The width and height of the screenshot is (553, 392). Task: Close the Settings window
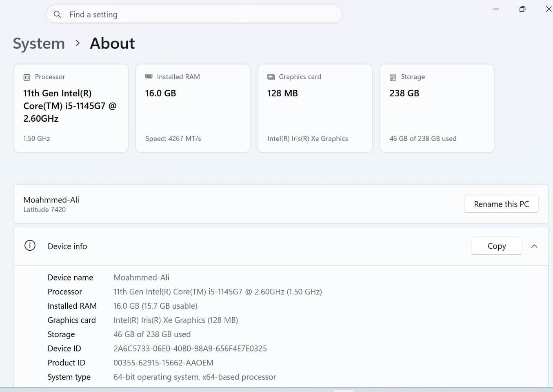pyautogui.click(x=548, y=9)
